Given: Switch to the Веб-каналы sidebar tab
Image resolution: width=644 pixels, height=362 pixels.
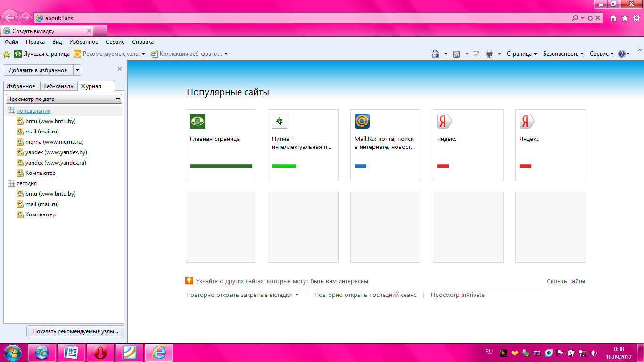Looking at the screenshot, I should (x=58, y=86).
